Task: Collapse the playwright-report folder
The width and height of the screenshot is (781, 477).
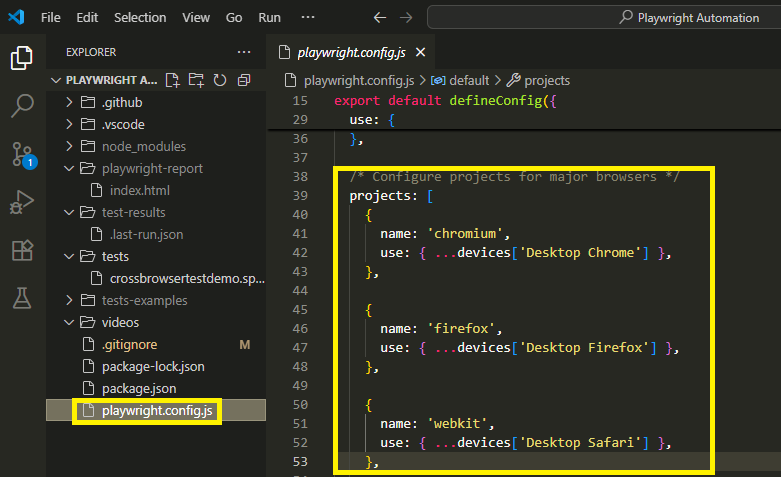Action: coord(69,168)
